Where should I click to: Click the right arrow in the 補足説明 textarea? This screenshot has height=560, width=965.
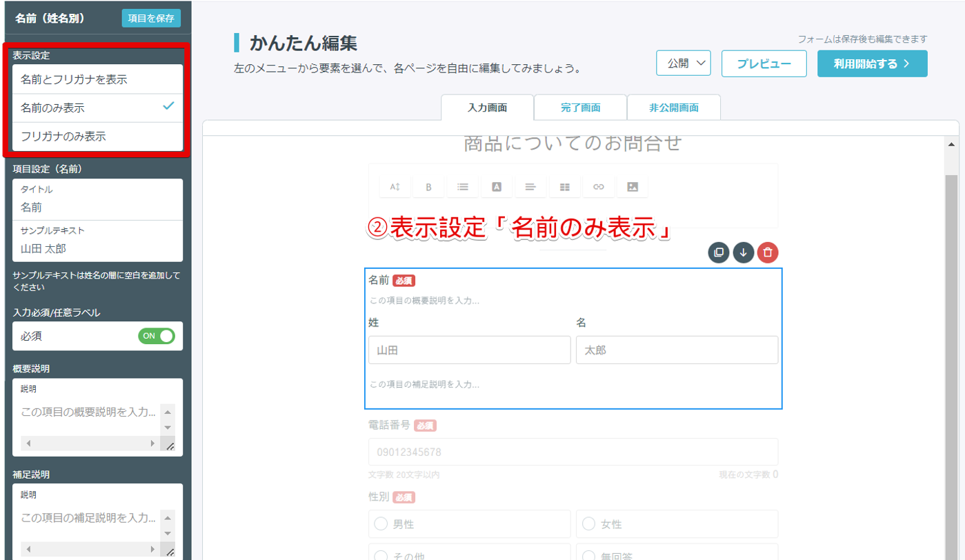(152, 550)
